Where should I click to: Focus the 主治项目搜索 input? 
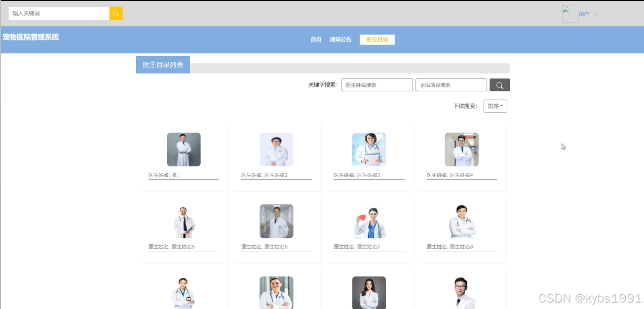coord(451,85)
